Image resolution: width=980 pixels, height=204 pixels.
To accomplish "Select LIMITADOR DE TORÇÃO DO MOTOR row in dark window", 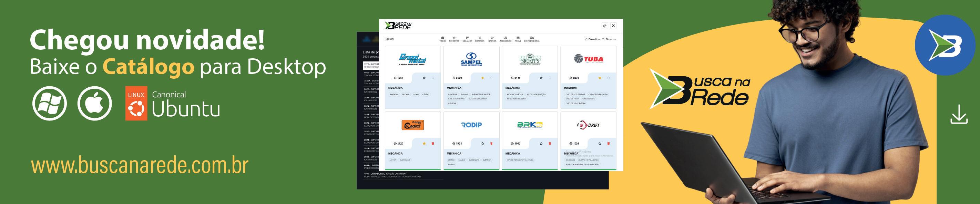I will [403, 175].
